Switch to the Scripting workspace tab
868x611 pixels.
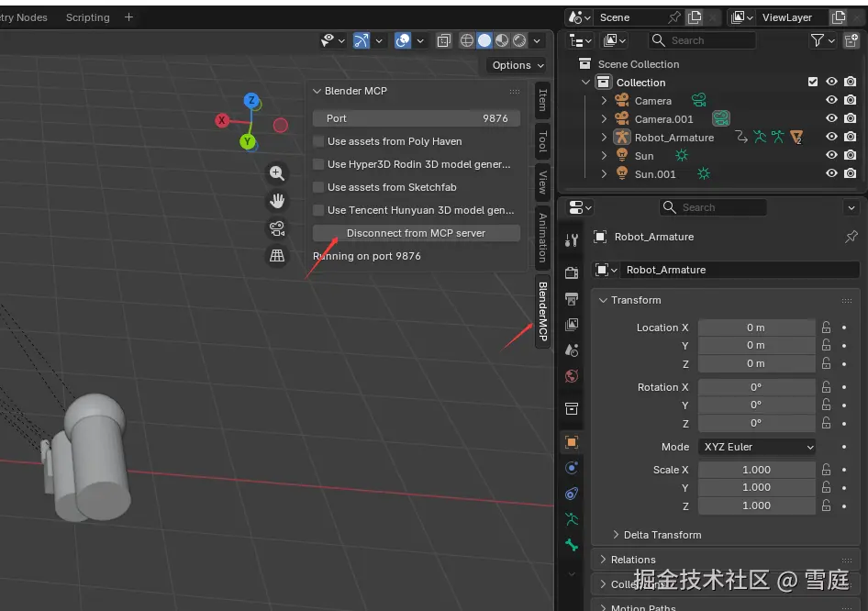click(x=87, y=17)
